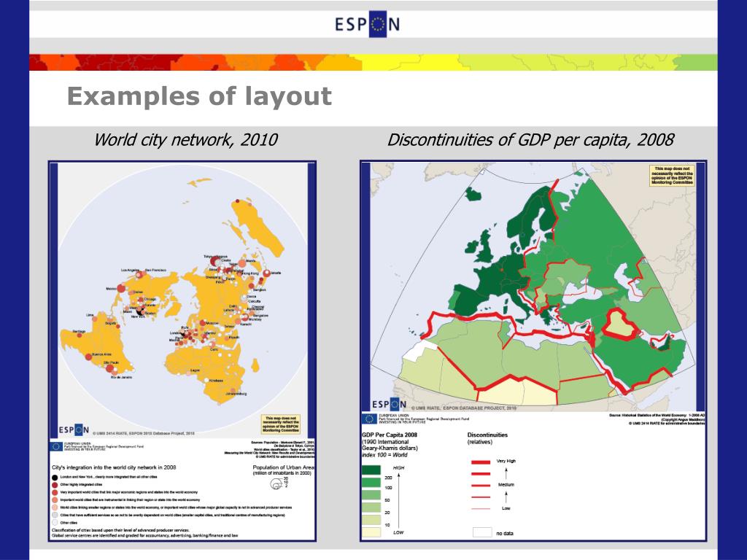Click the yellow disclaimer box on the world city map
This screenshot has width=747, height=560.
point(281,424)
